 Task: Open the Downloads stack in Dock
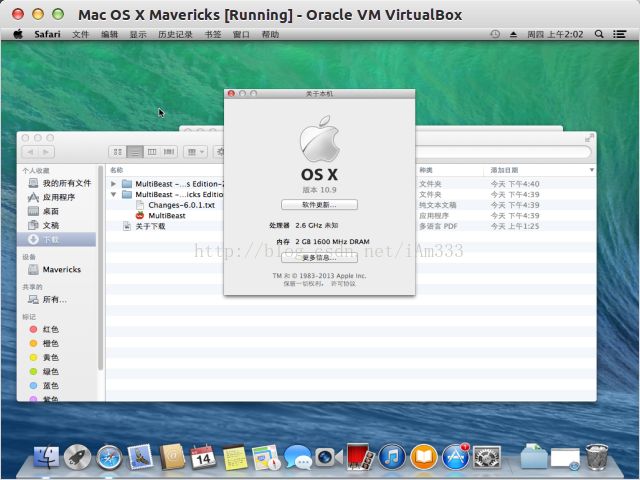coord(533,456)
